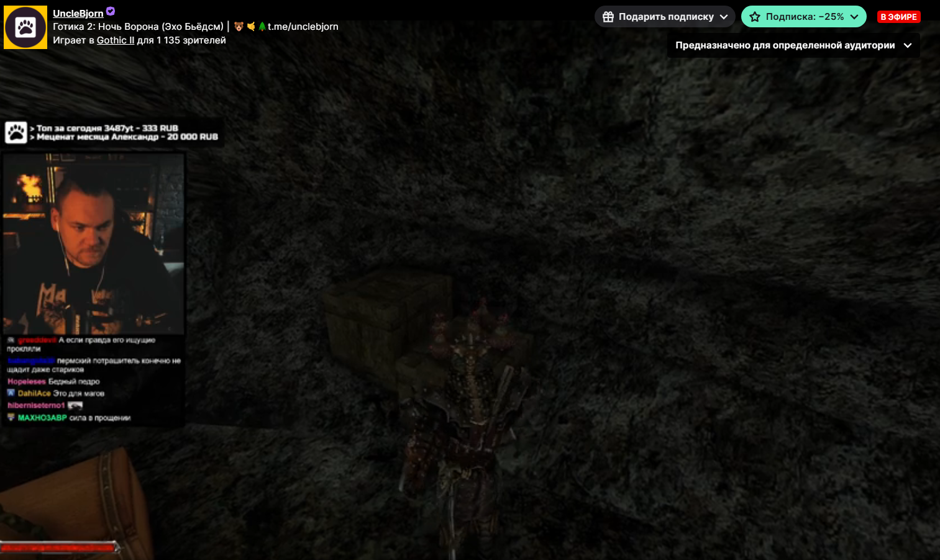
Task: Click the UncleBjorn channel name link
Action: 78,13
